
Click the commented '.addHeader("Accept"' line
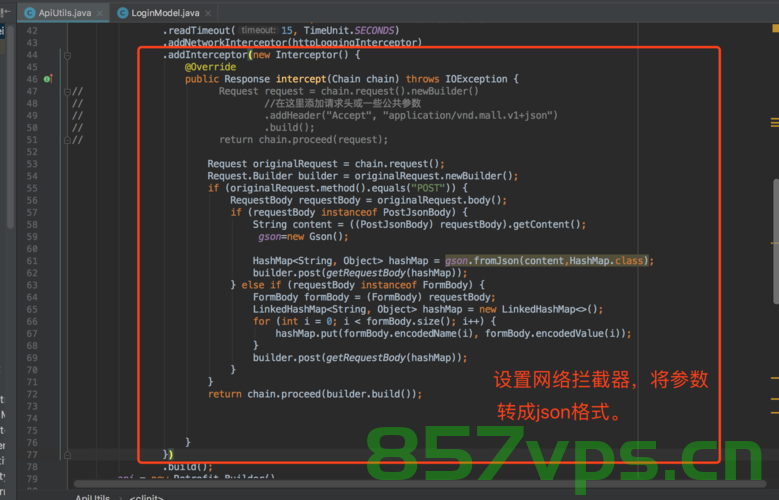point(411,115)
